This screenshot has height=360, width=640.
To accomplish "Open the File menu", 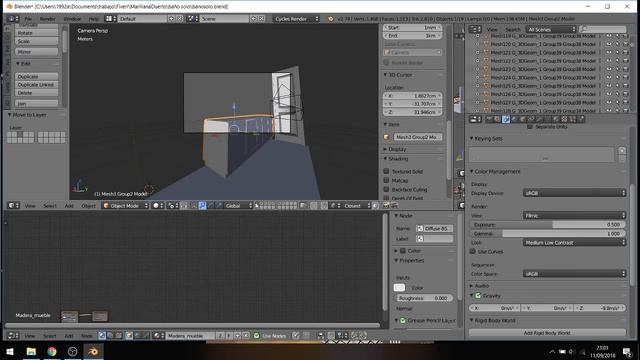I will (28, 19).
